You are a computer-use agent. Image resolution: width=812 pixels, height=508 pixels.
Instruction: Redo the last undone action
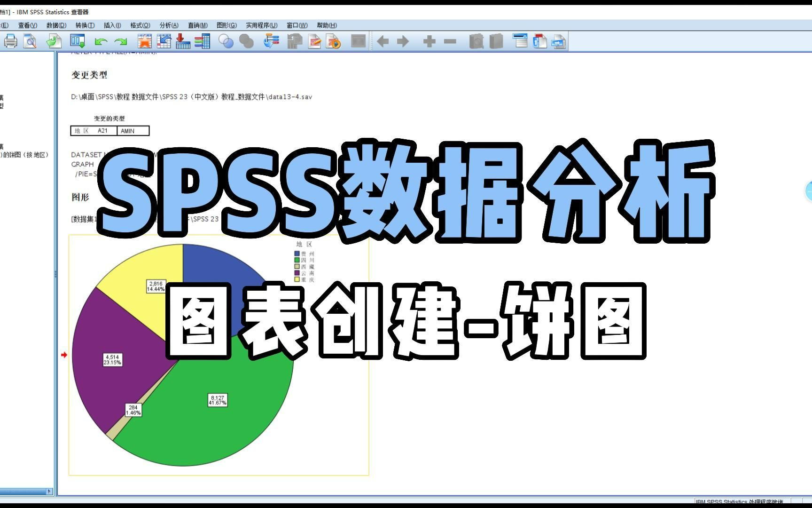click(121, 42)
